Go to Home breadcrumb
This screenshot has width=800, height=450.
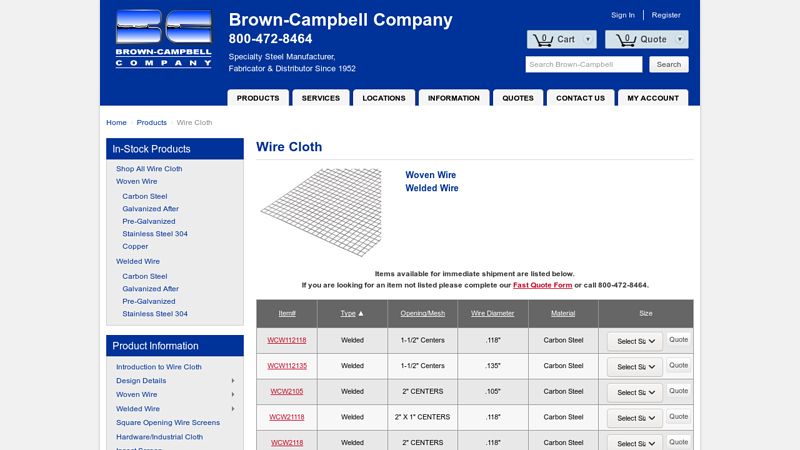coord(116,122)
